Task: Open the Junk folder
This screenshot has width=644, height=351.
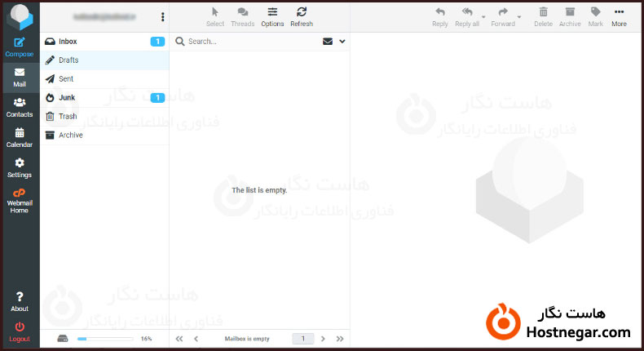Action: [67, 97]
